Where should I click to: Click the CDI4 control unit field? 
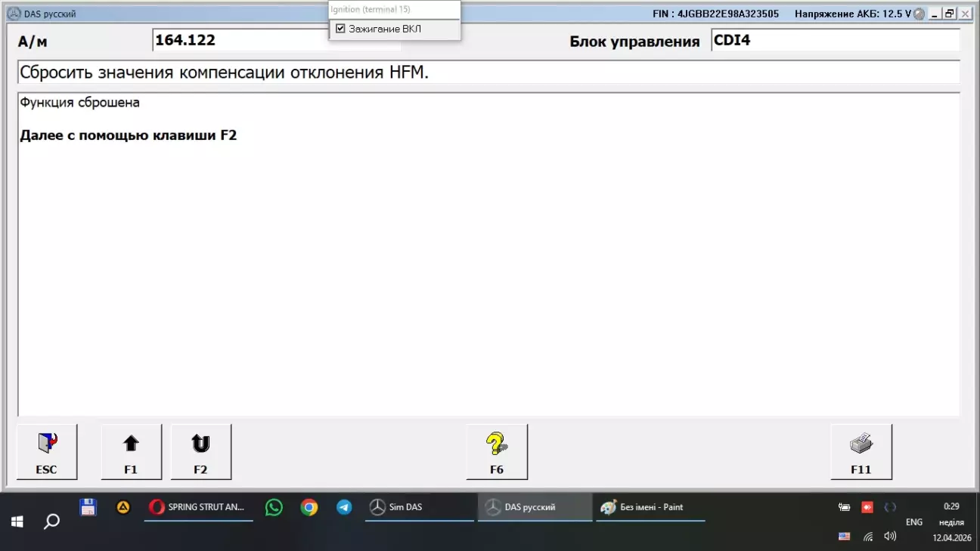click(x=835, y=40)
